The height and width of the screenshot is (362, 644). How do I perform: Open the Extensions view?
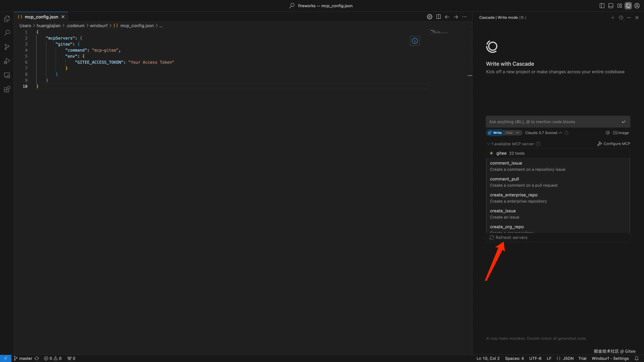pyautogui.click(x=7, y=89)
